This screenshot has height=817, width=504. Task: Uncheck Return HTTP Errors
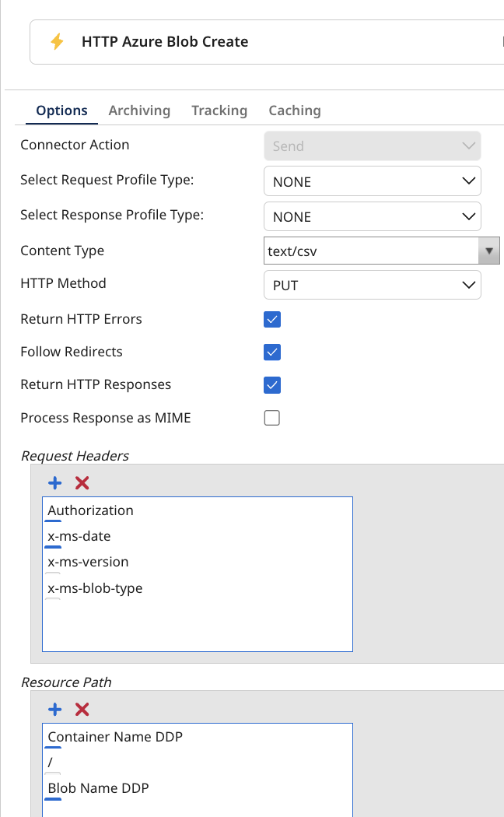point(271,319)
